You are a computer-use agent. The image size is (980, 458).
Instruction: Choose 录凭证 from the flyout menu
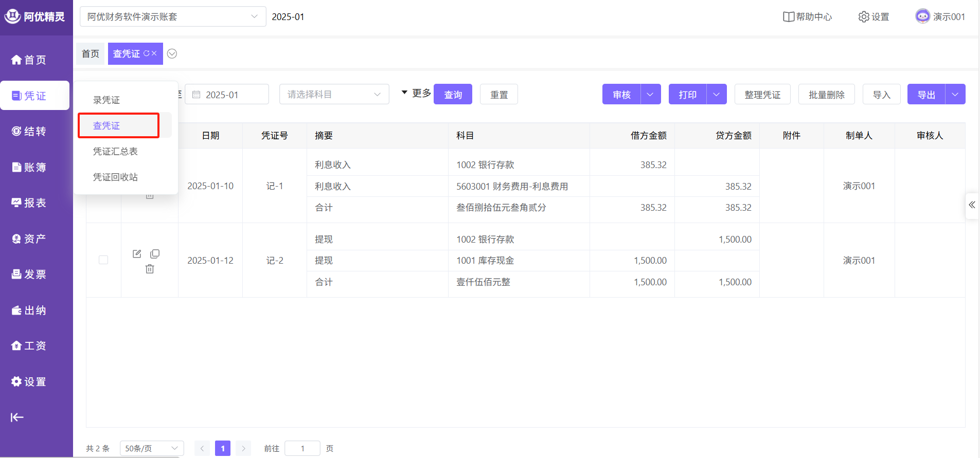pyautogui.click(x=106, y=100)
